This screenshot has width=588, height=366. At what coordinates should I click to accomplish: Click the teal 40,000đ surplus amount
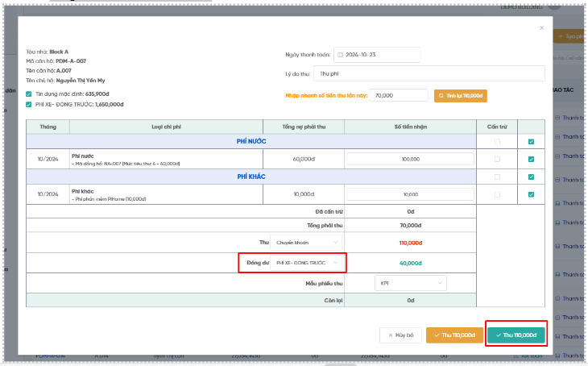pyautogui.click(x=410, y=263)
